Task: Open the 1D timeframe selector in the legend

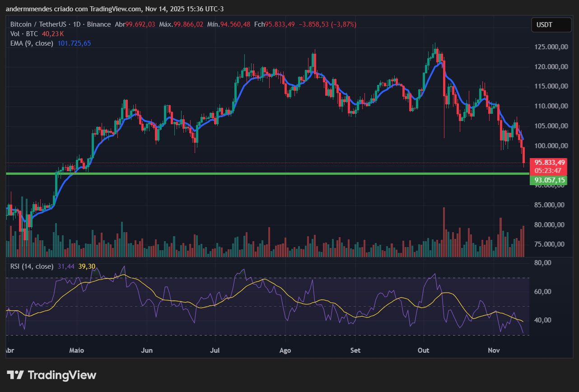Action: point(78,24)
